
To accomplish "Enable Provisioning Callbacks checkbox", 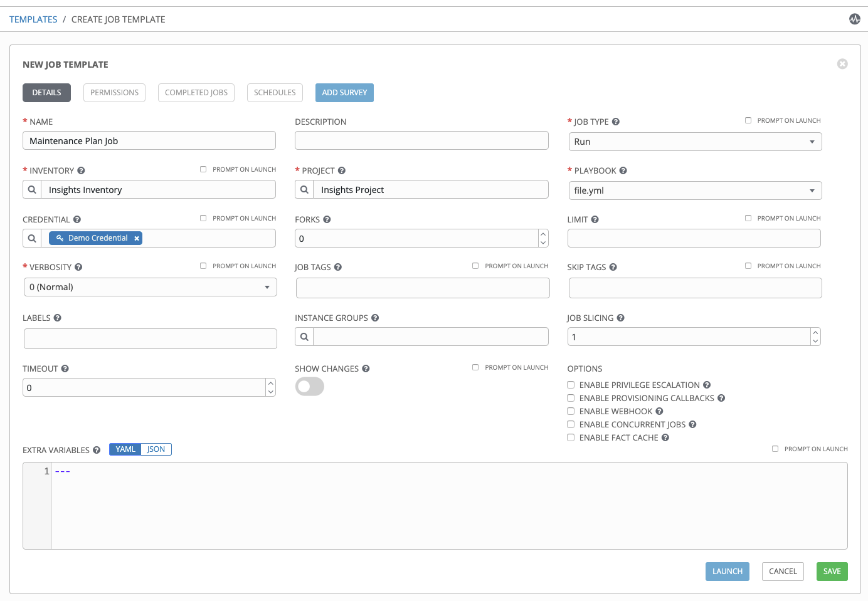I will pos(571,398).
